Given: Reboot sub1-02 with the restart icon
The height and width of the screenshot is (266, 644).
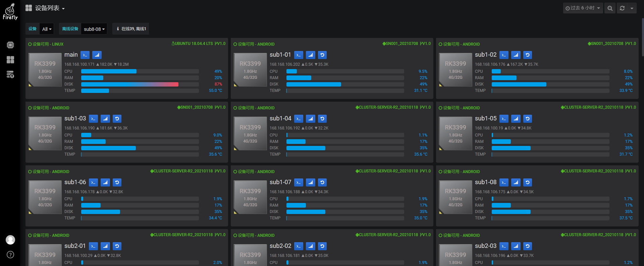Looking at the screenshot, I should point(528,55).
